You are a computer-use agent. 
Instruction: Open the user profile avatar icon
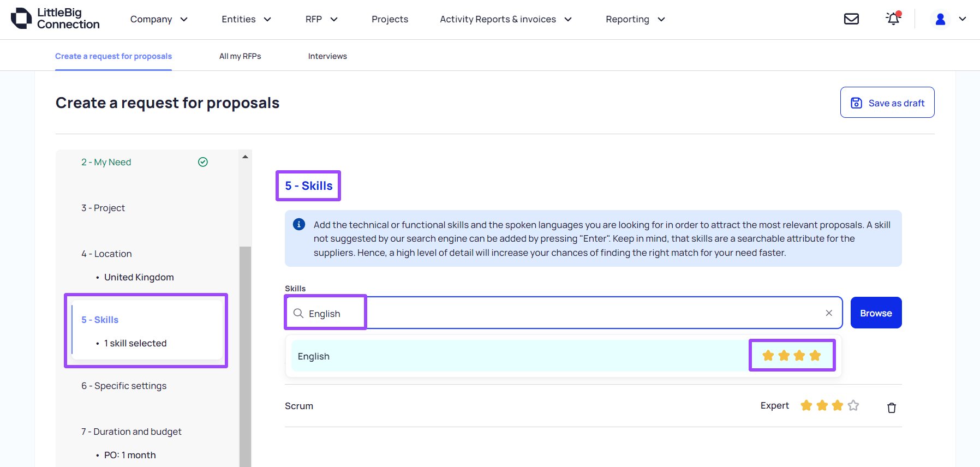940,19
